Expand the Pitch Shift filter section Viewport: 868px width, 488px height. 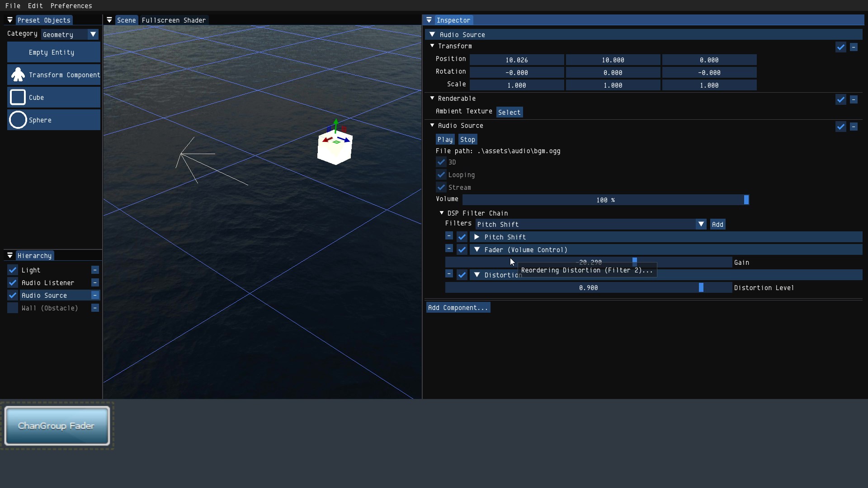476,237
